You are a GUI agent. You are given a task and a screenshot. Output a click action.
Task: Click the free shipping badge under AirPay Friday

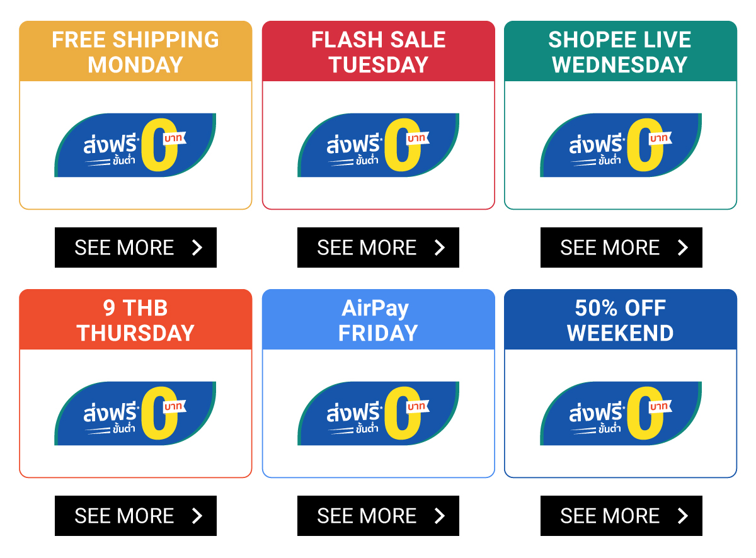pyautogui.click(x=378, y=414)
